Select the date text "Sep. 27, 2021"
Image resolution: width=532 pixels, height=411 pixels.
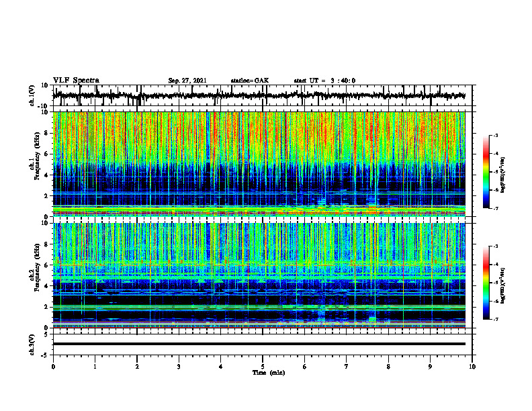tap(187, 81)
